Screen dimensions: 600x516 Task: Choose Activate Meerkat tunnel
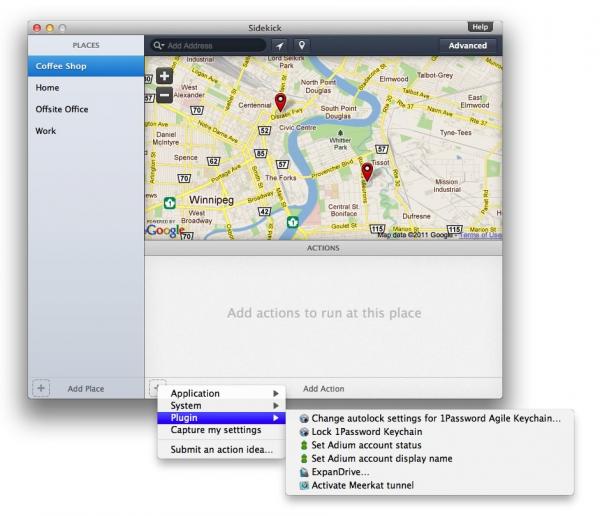point(430,485)
